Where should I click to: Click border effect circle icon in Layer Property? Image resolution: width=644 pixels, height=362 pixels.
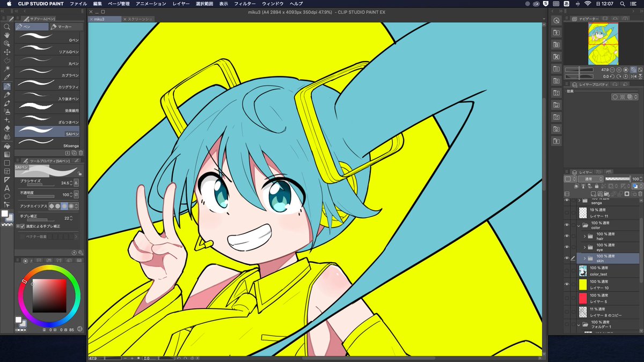[615, 97]
